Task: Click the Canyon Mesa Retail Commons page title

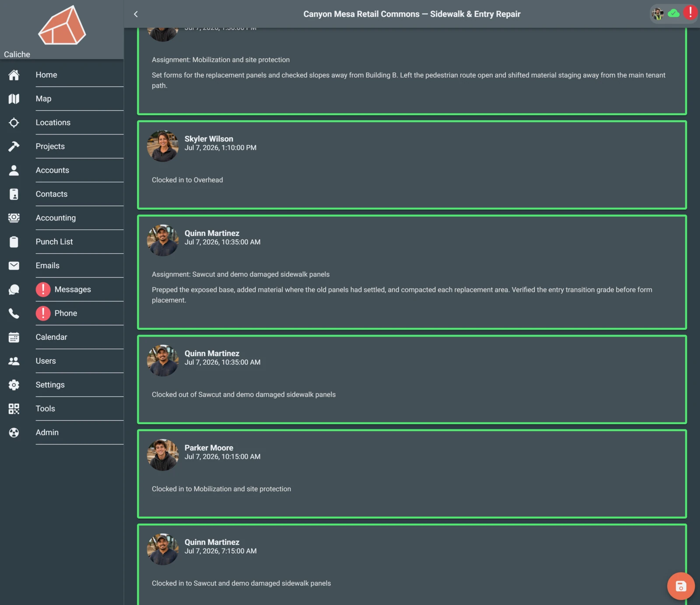Action: pyautogui.click(x=412, y=14)
